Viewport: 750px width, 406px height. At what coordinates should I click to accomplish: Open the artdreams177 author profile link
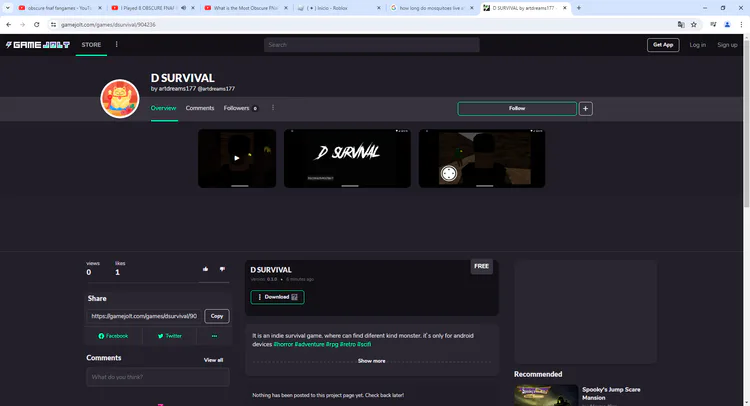192,89
